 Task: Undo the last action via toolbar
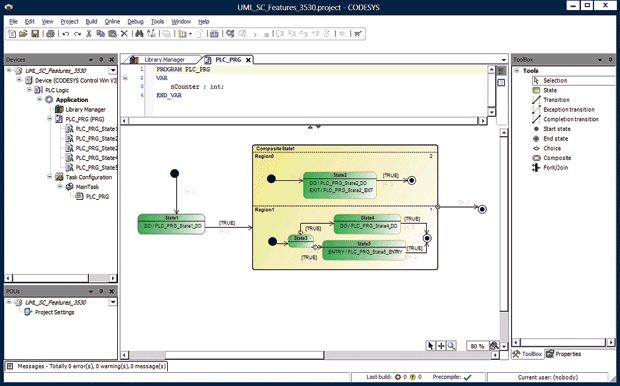(x=66, y=34)
